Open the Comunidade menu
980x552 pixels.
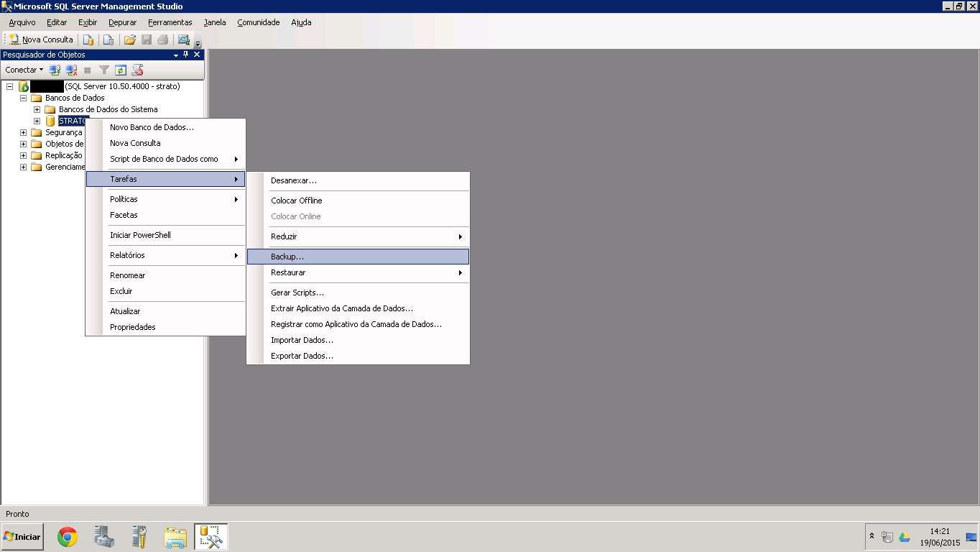pos(259,22)
